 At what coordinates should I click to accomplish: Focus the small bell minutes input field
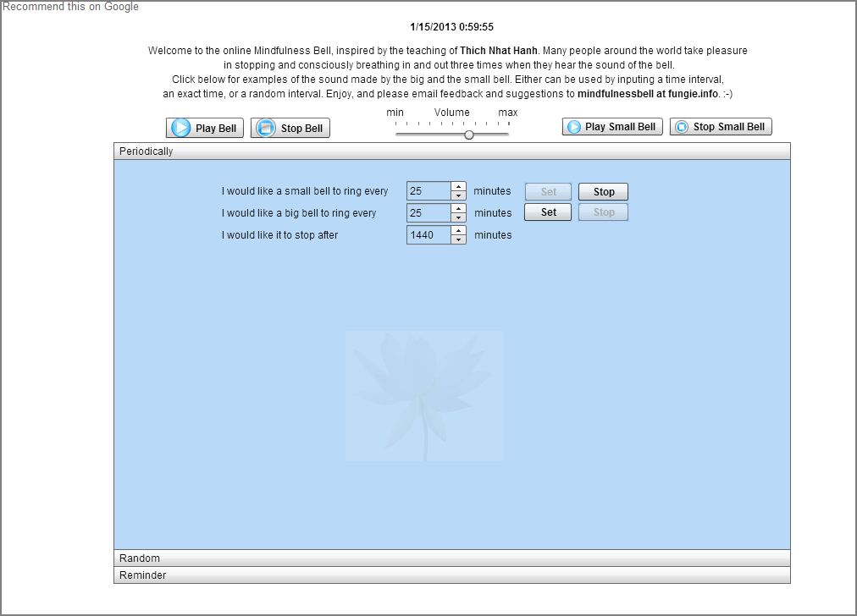click(428, 192)
